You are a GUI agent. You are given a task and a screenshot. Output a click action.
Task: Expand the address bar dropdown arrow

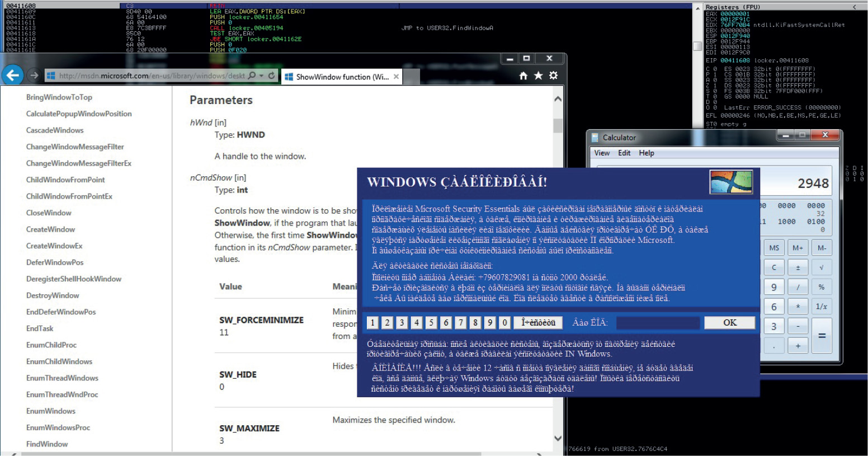pyautogui.click(x=261, y=76)
